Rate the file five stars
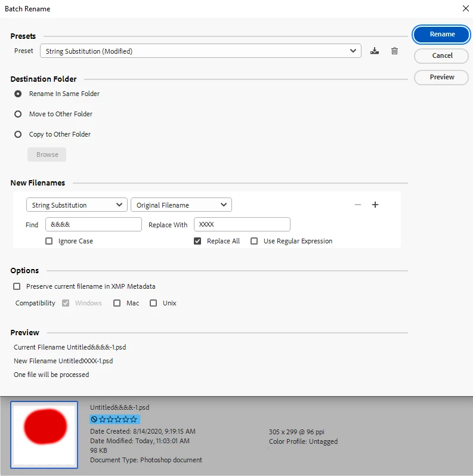Screen dimensions: 473x476 [134, 419]
